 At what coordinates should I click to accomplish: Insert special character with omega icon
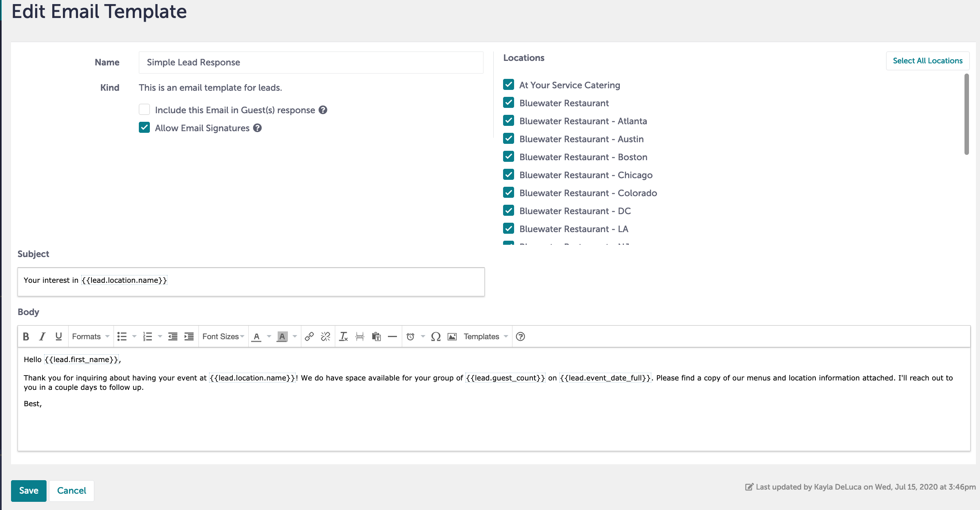tap(436, 336)
